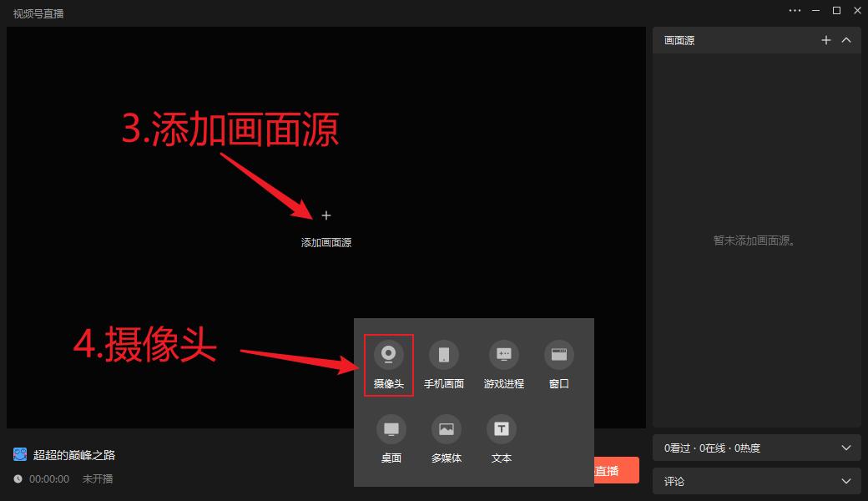Select the 窗口 window capture source
The width and height of the screenshot is (868, 501).
click(x=558, y=355)
